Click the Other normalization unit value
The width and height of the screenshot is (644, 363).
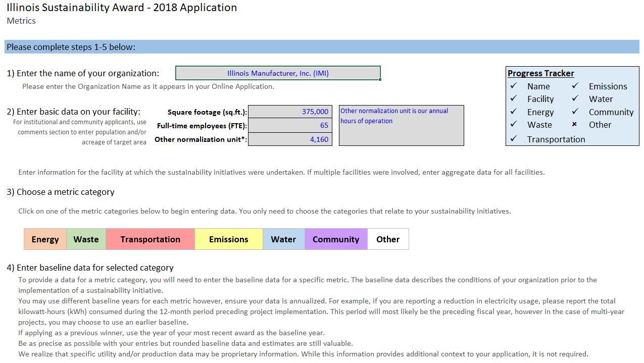pos(290,139)
